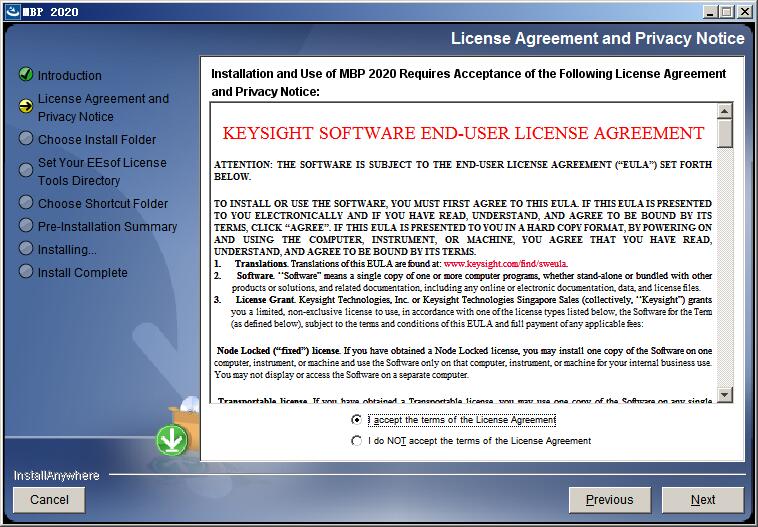Close the MBP 2020 installer window

(x=744, y=12)
